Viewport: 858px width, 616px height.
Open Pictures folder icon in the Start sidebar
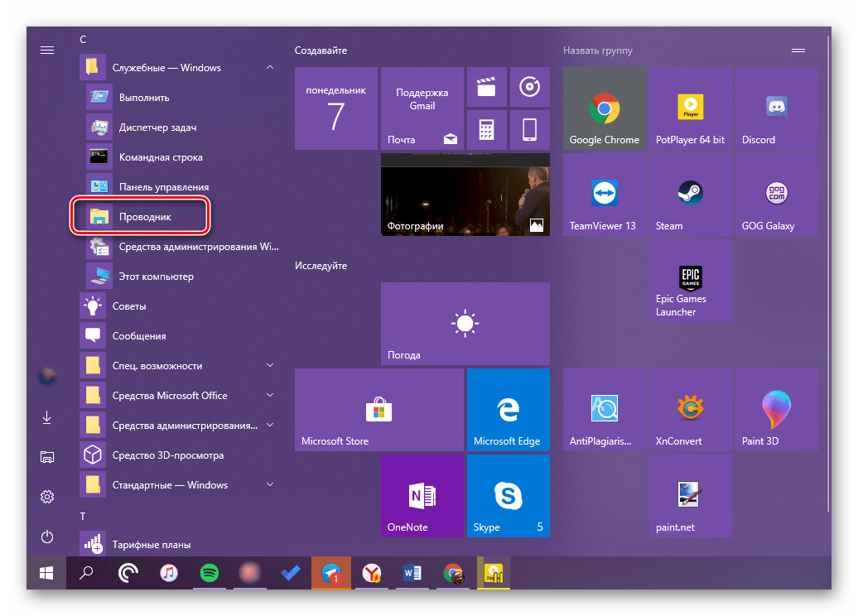[x=47, y=457]
